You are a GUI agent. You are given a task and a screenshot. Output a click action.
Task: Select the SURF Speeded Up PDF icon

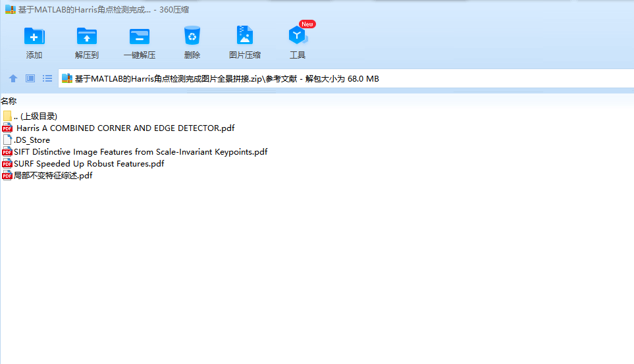coord(7,164)
